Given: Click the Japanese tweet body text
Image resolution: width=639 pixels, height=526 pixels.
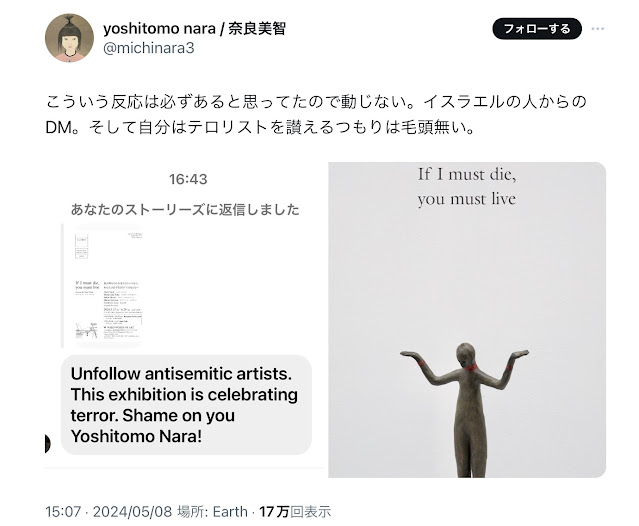Looking at the screenshot, I should click(316, 114).
